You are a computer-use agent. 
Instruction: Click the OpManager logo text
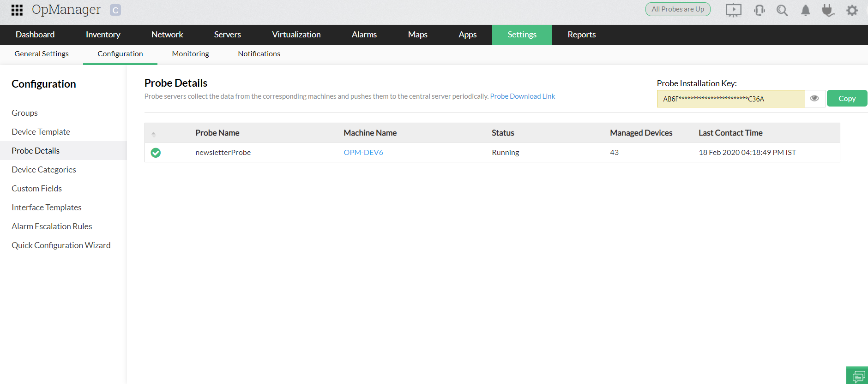click(66, 10)
